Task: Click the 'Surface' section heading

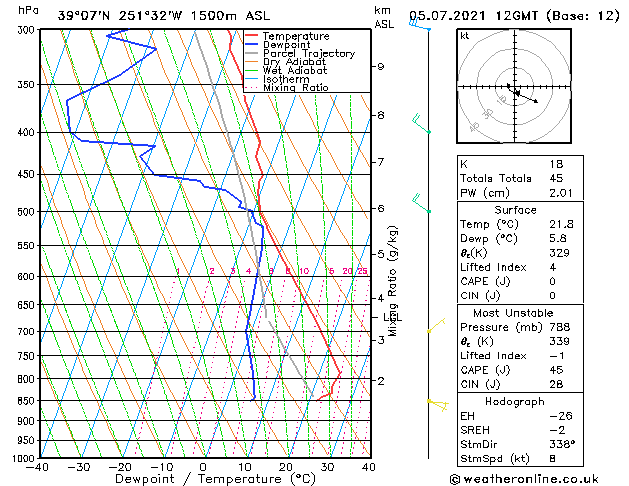Action: pyautogui.click(x=515, y=210)
